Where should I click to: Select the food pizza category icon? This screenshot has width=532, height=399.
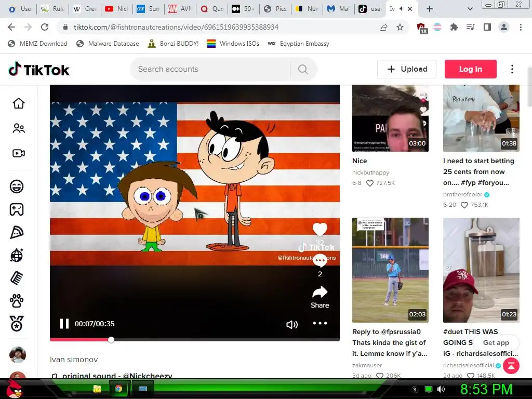pos(17,232)
